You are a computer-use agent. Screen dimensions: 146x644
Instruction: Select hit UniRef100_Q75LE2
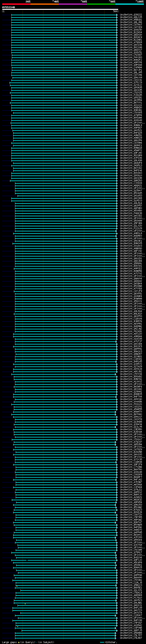pyautogui.click(x=131, y=490)
